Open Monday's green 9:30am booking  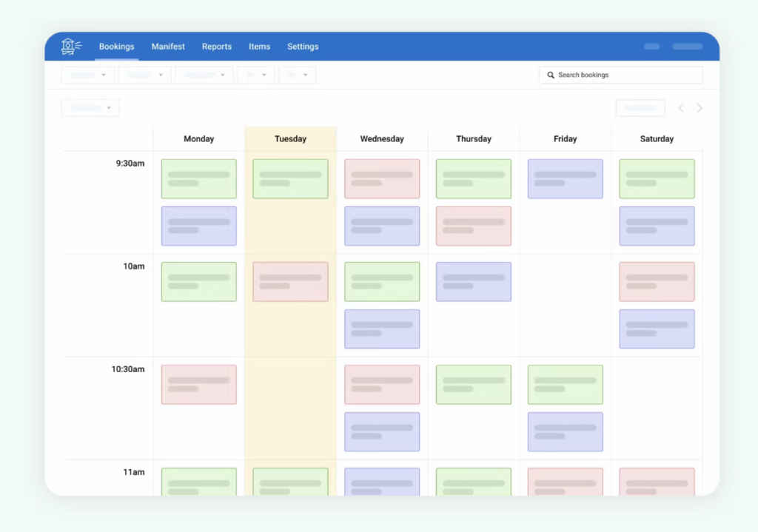point(199,179)
